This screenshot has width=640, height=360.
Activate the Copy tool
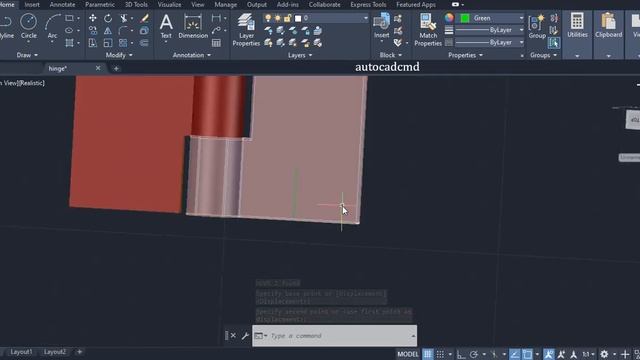[93, 31]
